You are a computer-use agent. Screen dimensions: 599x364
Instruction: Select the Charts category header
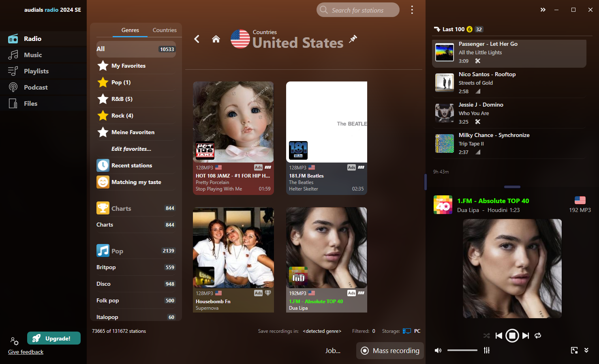tap(136, 208)
